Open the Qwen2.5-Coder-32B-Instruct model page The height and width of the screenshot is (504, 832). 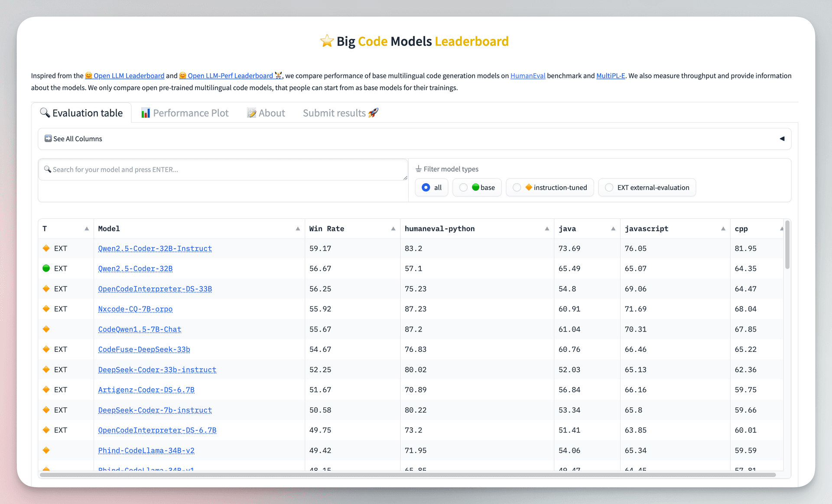click(155, 248)
